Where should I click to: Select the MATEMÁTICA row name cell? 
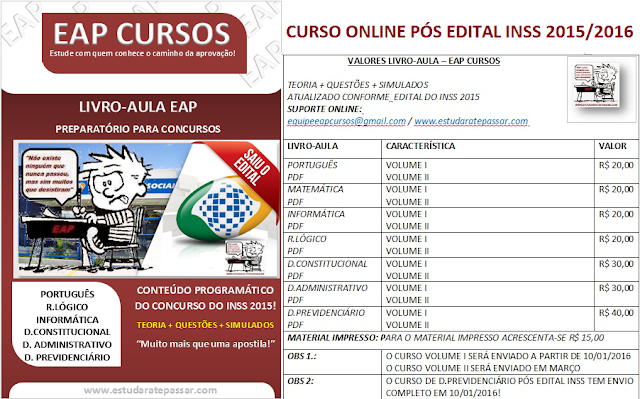(x=332, y=195)
